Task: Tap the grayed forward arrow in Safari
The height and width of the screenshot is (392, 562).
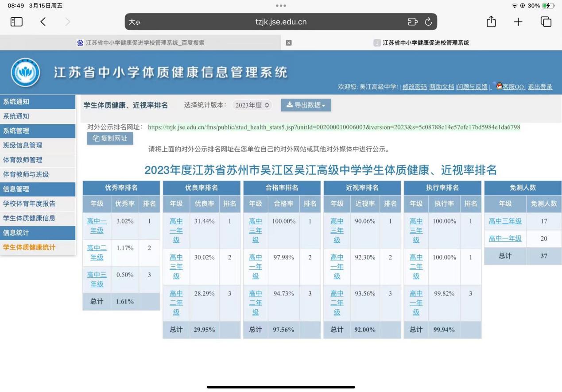Action: click(x=67, y=22)
